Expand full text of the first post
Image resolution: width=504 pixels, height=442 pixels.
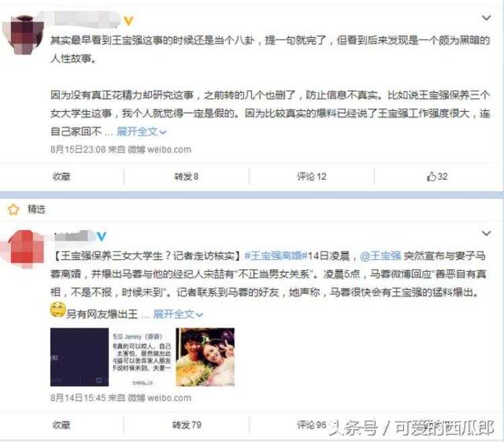click(141, 132)
